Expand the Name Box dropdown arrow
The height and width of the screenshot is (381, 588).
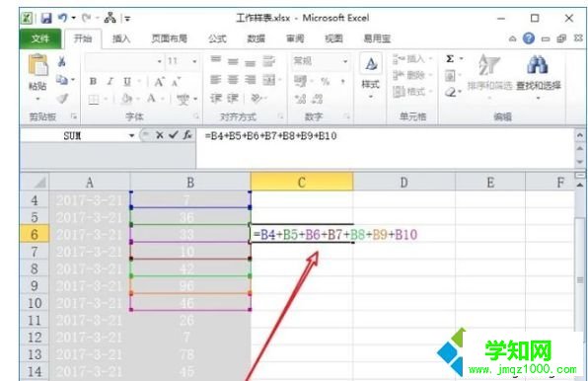[x=131, y=136]
